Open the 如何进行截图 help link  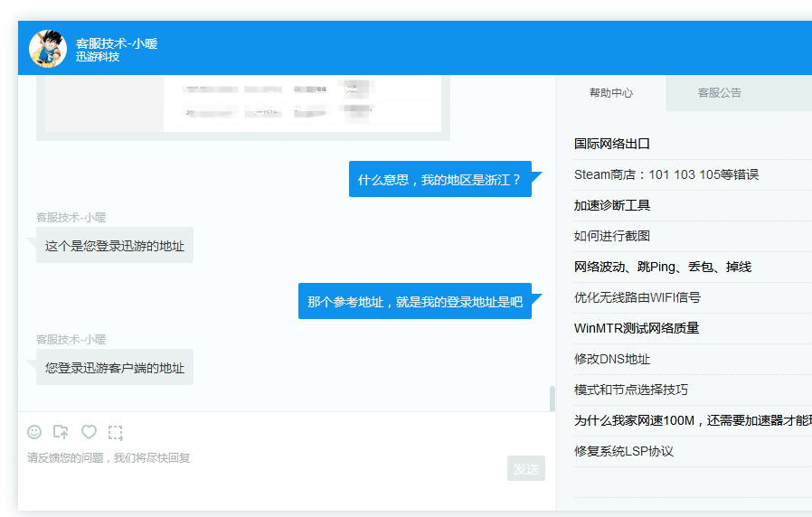(x=612, y=236)
